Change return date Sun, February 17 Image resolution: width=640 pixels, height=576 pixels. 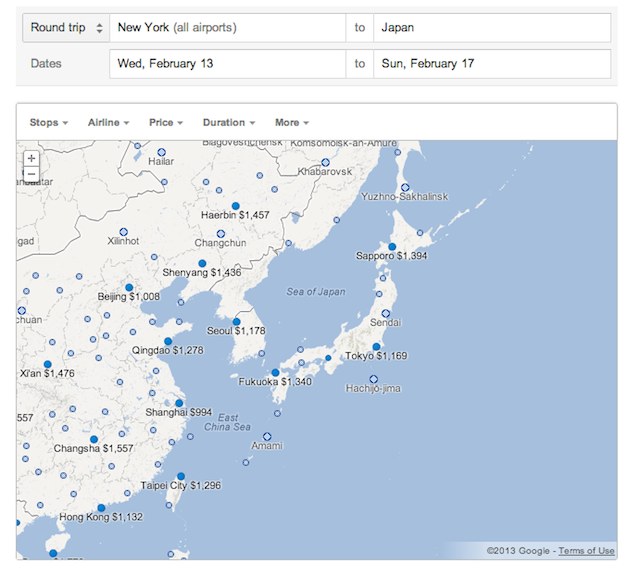tap(492, 64)
